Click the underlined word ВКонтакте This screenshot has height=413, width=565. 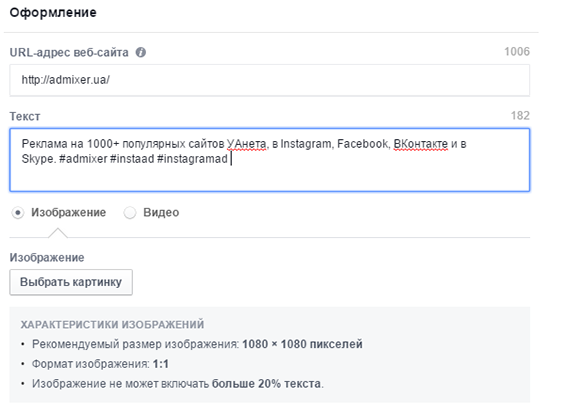[421, 144]
